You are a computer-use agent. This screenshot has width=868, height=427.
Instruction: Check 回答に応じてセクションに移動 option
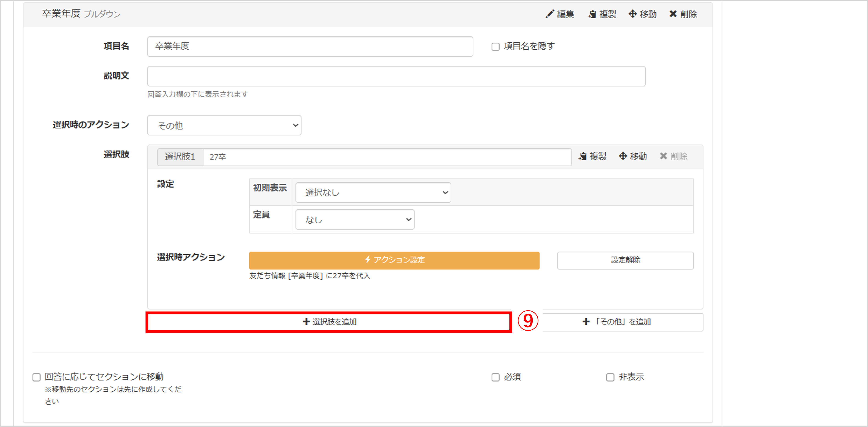[37, 377]
